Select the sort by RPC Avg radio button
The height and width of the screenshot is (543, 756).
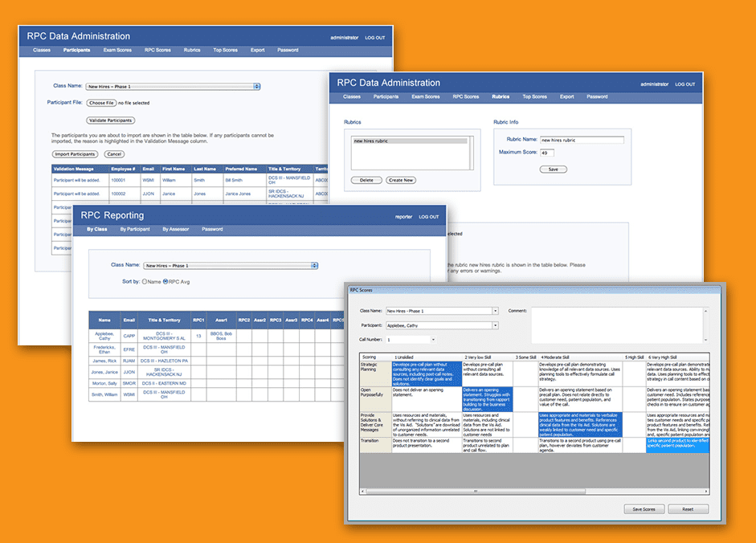pyautogui.click(x=166, y=282)
